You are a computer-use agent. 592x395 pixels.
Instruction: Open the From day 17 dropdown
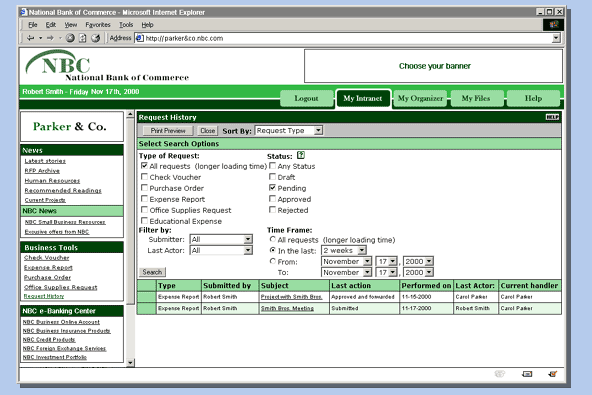pyautogui.click(x=386, y=261)
